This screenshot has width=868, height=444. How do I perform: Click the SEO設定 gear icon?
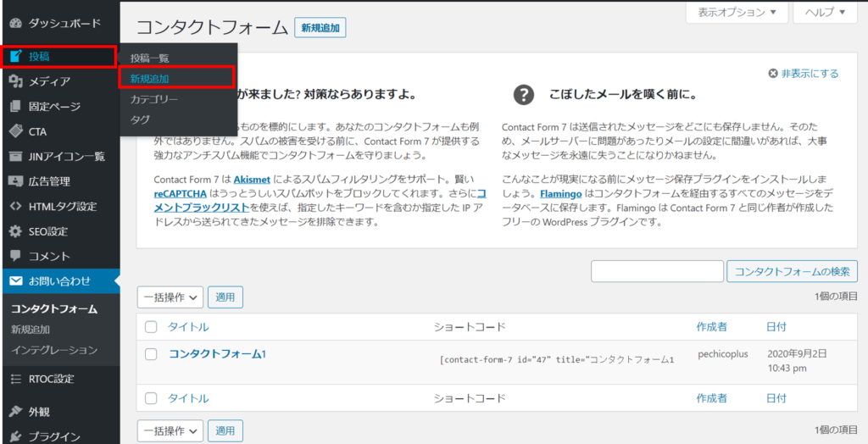point(15,231)
